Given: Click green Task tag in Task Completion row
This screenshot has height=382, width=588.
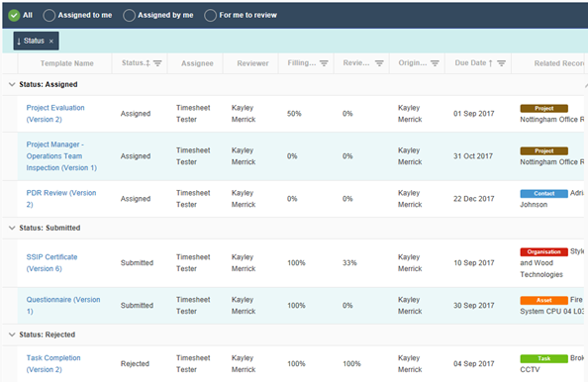Looking at the screenshot, I should pyautogui.click(x=543, y=359).
